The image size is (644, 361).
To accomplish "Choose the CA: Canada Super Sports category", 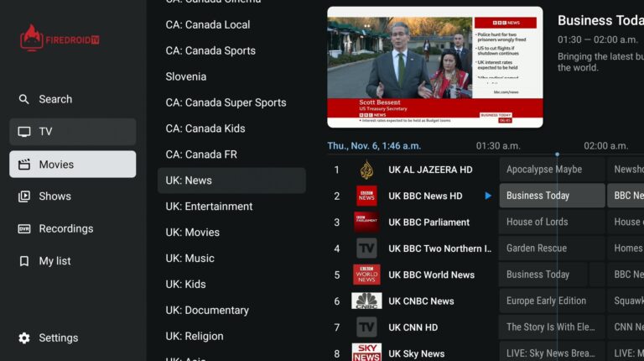I will [x=226, y=102].
